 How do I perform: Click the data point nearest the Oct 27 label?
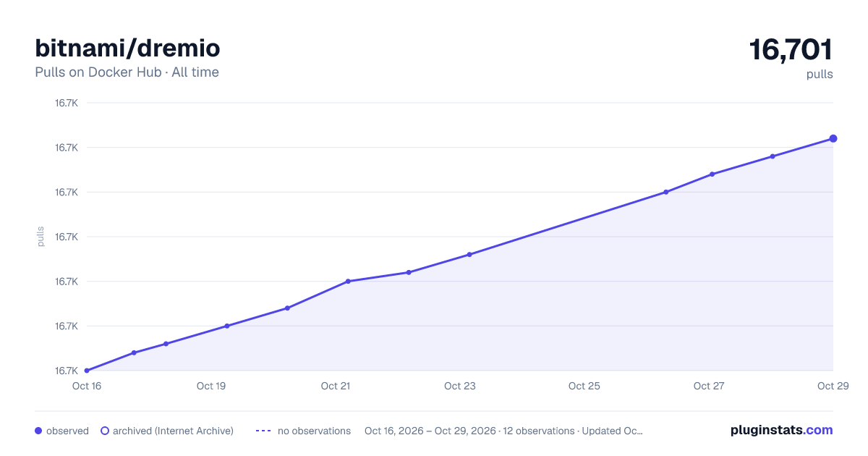tap(712, 174)
